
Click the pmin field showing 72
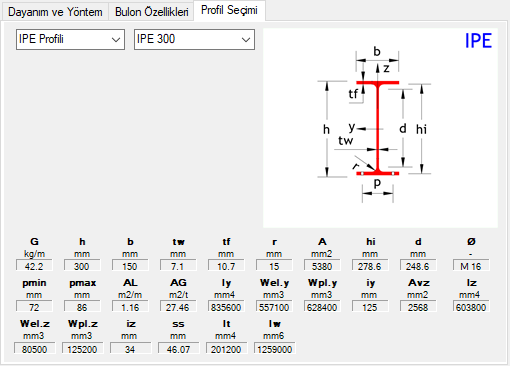coord(34,307)
